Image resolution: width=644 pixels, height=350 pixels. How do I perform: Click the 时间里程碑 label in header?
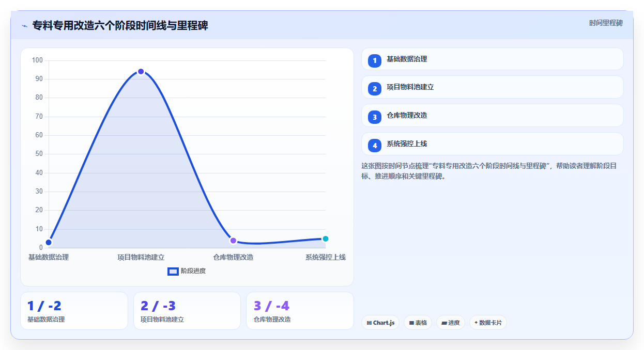(606, 23)
